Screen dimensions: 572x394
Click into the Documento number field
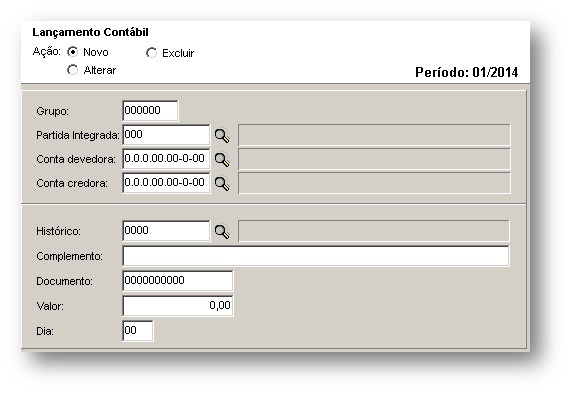tap(178, 281)
